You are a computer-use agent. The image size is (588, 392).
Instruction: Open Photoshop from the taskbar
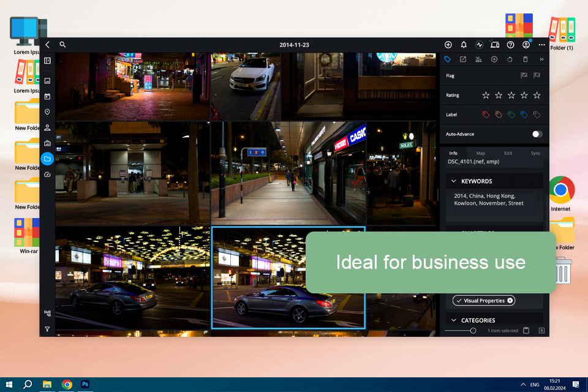[85, 385]
